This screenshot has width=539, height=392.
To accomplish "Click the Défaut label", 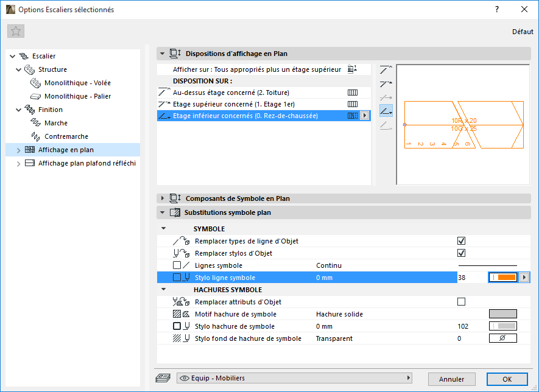I will tap(523, 32).
